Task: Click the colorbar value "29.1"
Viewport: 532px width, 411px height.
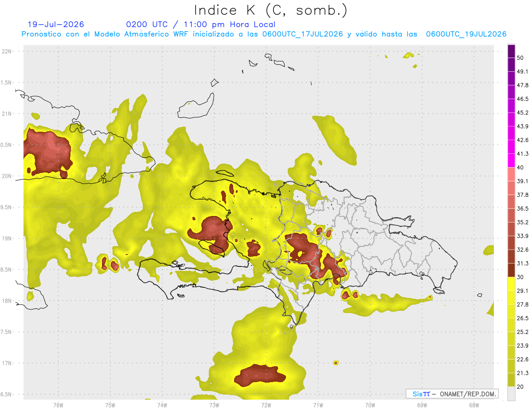Action: (523, 291)
